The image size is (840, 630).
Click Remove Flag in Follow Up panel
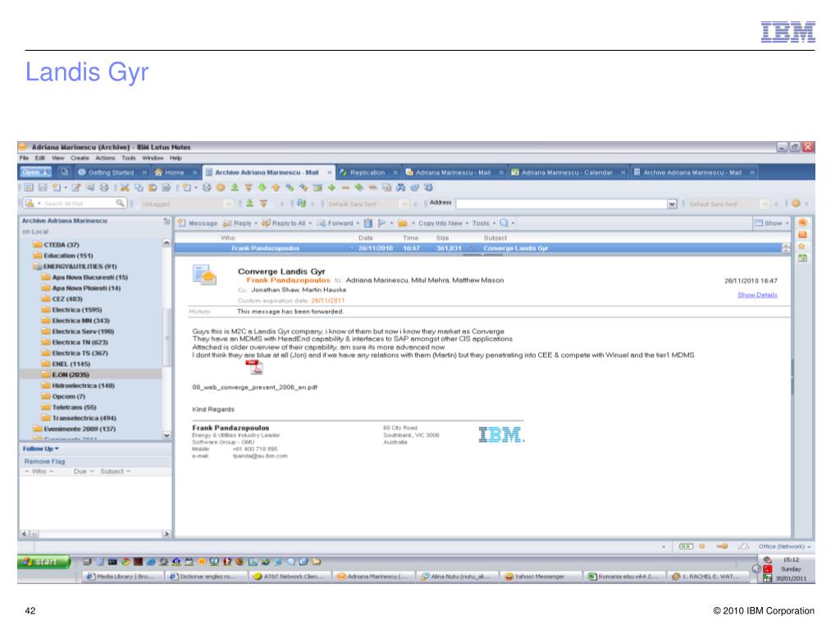(44, 461)
